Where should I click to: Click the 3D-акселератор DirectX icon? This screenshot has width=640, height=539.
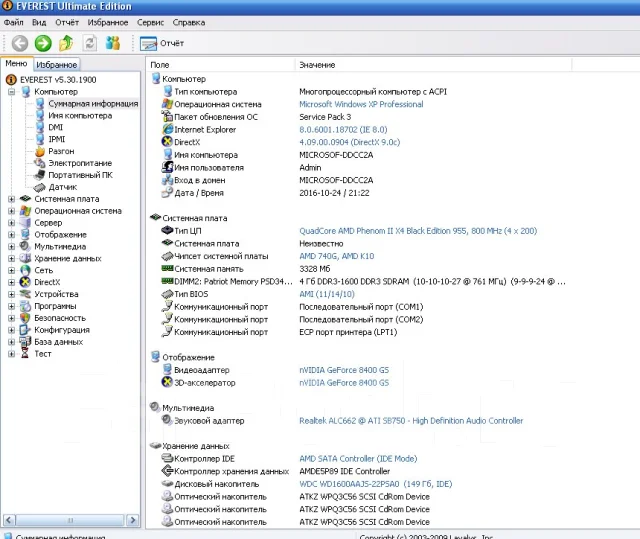pos(167,382)
